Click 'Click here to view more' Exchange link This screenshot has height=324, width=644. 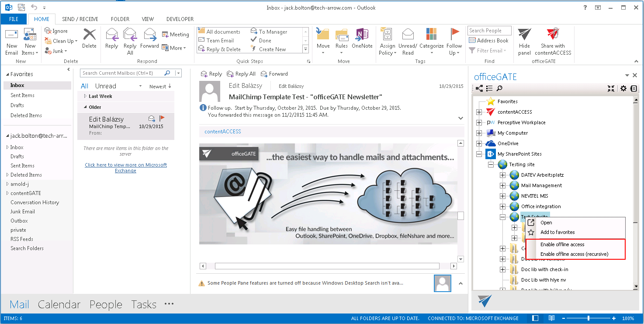tap(126, 168)
